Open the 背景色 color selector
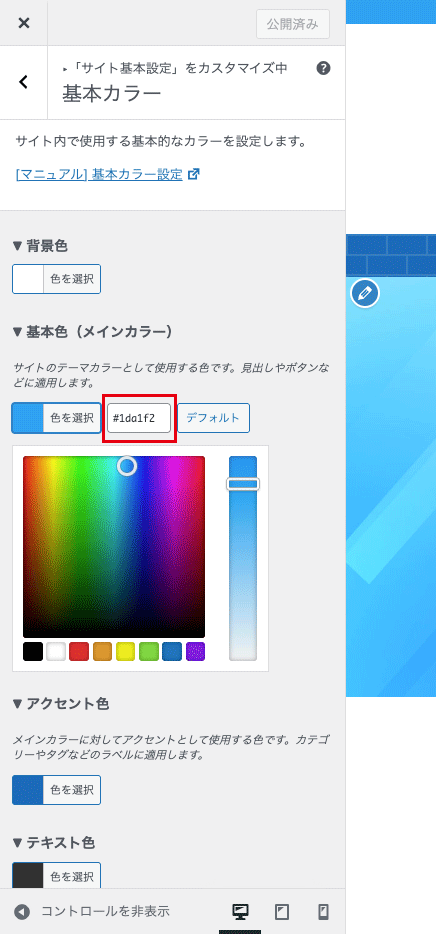 point(57,279)
